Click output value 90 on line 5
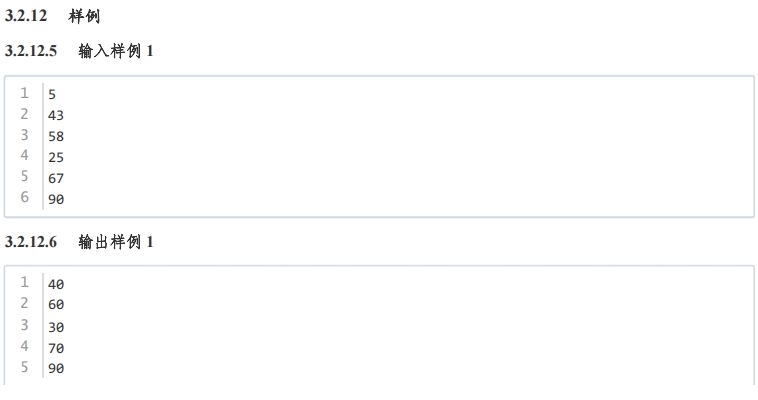The height and width of the screenshot is (400, 758). coord(56,369)
